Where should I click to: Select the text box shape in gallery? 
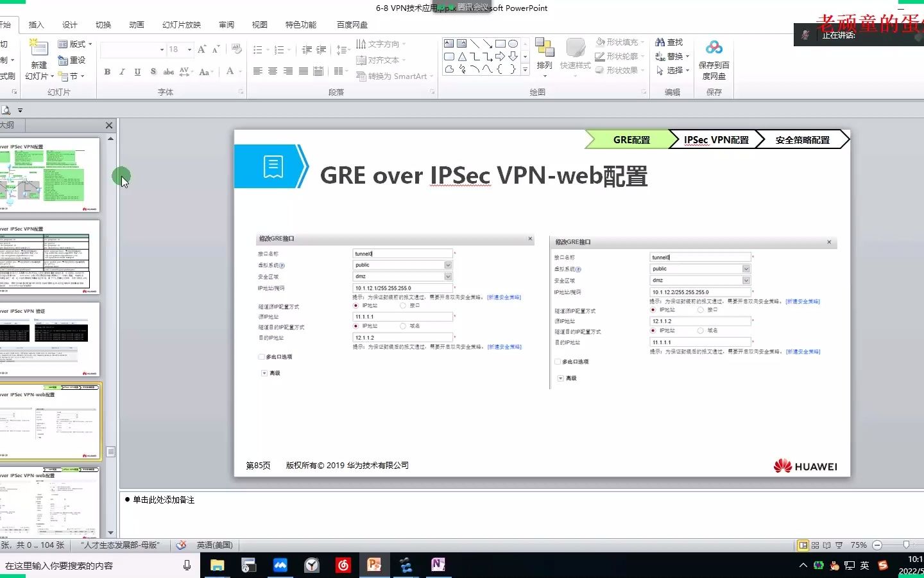point(449,44)
